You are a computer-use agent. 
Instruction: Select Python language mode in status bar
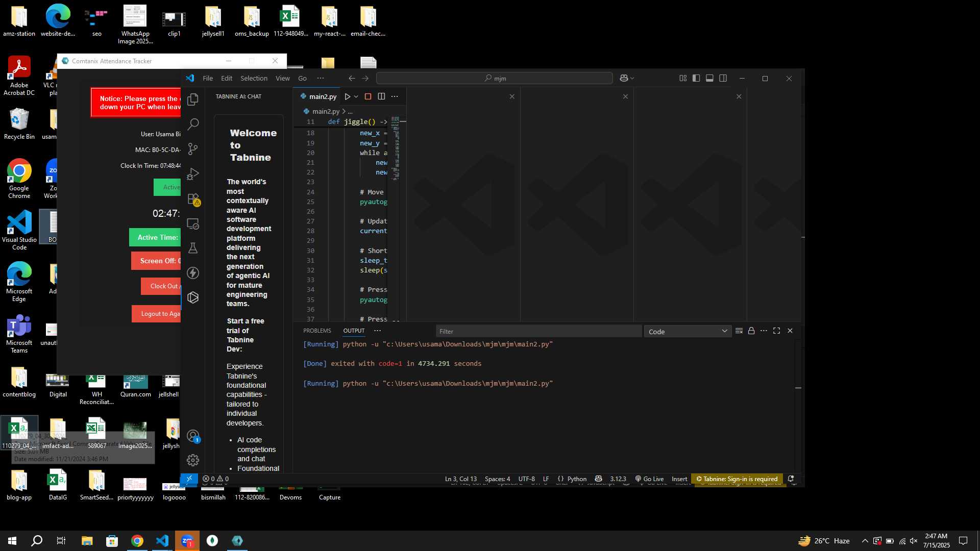(x=577, y=479)
